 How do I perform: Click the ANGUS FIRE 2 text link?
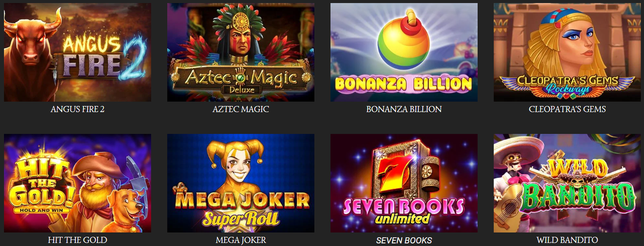point(77,109)
